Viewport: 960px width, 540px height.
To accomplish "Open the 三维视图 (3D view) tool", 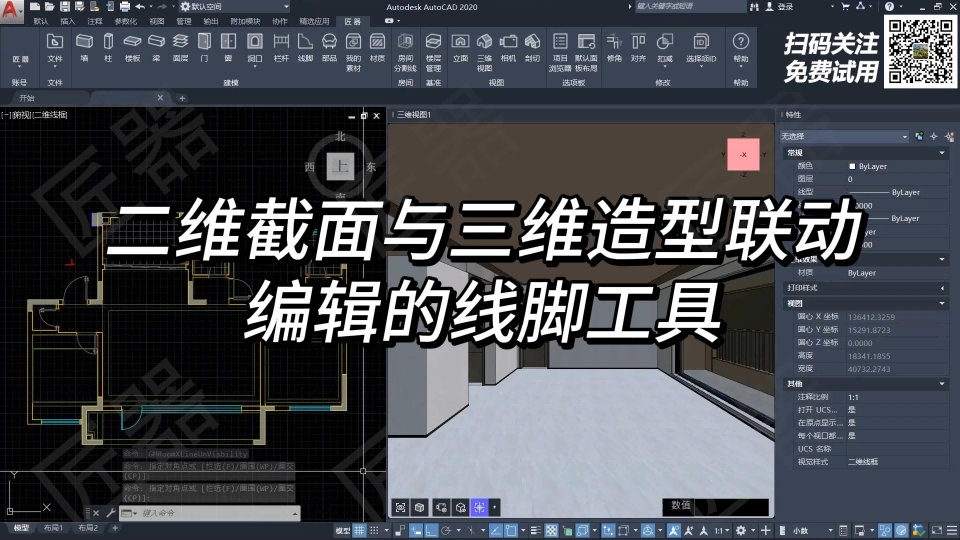I will [x=484, y=52].
